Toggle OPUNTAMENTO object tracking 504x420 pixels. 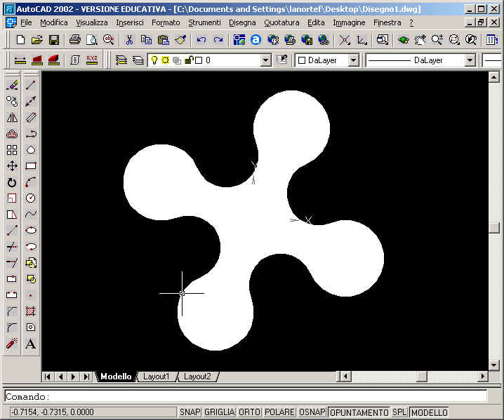coord(359,412)
